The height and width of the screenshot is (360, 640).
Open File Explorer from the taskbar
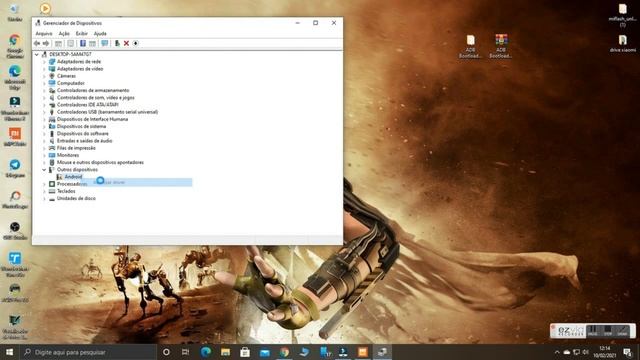(225, 352)
